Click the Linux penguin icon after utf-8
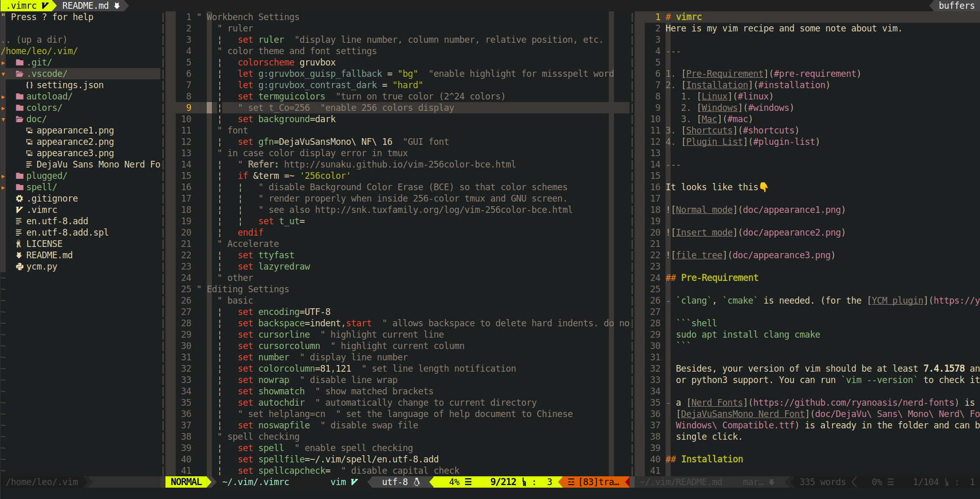The width and height of the screenshot is (980, 499). [417, 482]
